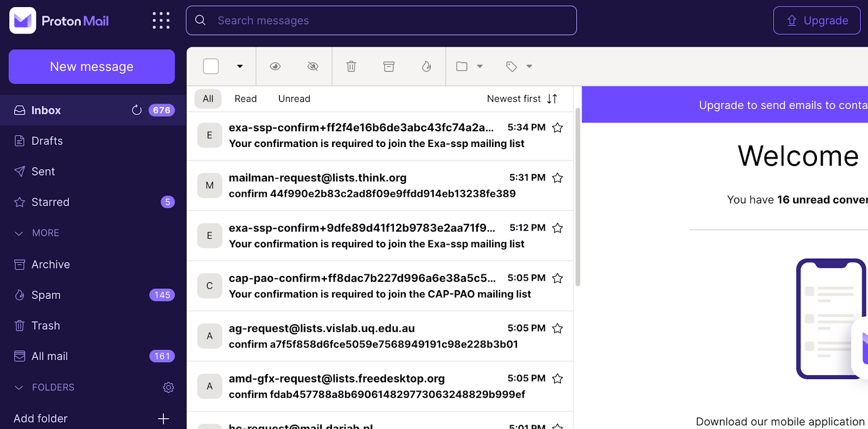Open folders settings gear icon

169,387
